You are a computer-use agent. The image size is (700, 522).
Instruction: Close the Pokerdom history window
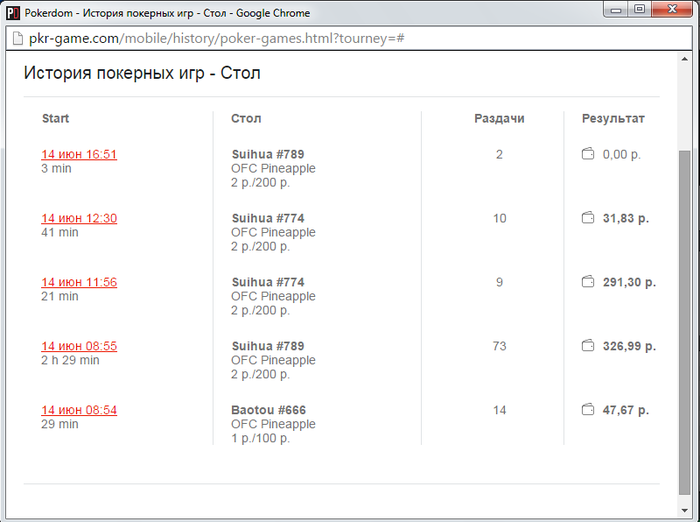(x=672, y=9)
